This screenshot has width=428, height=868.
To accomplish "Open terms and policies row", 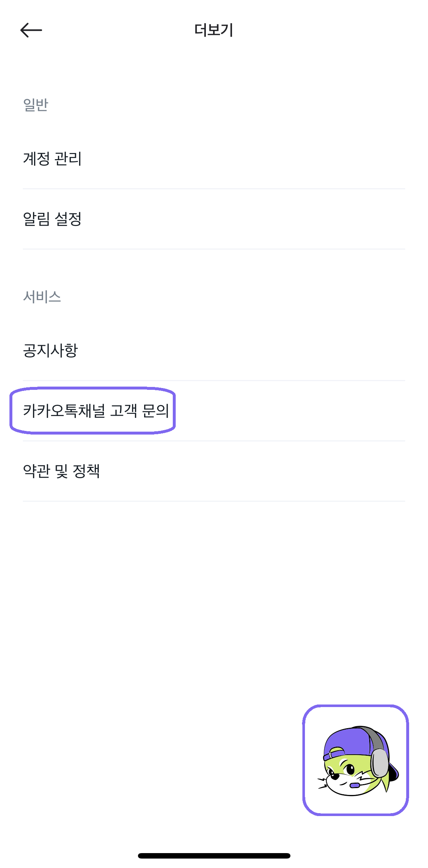I will [214, 471].
